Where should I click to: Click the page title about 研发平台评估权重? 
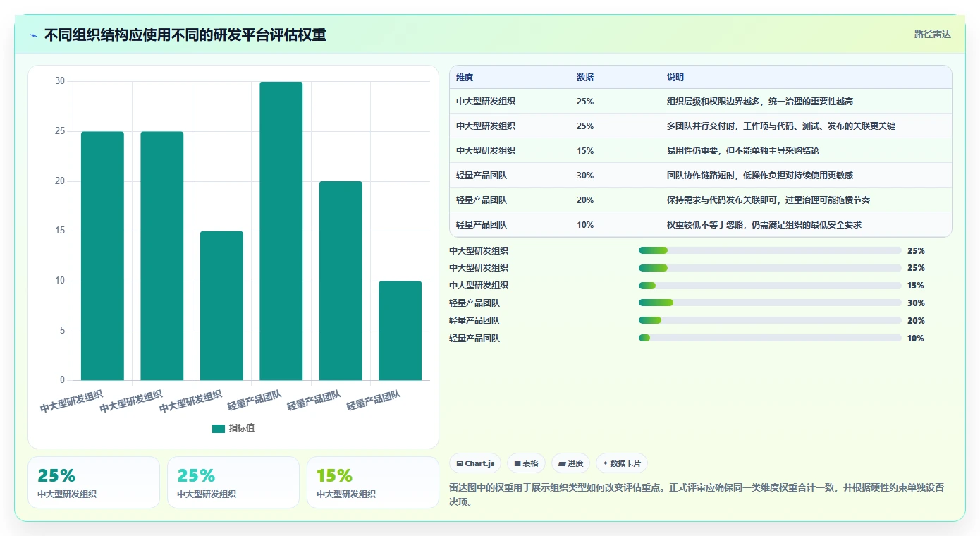click(185, 35)
